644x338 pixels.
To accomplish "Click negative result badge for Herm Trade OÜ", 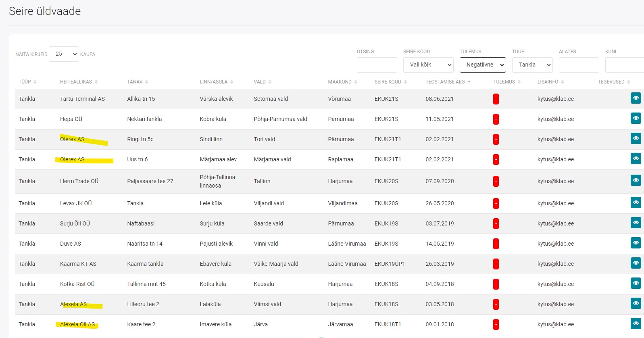I will [x=496, y=181].
